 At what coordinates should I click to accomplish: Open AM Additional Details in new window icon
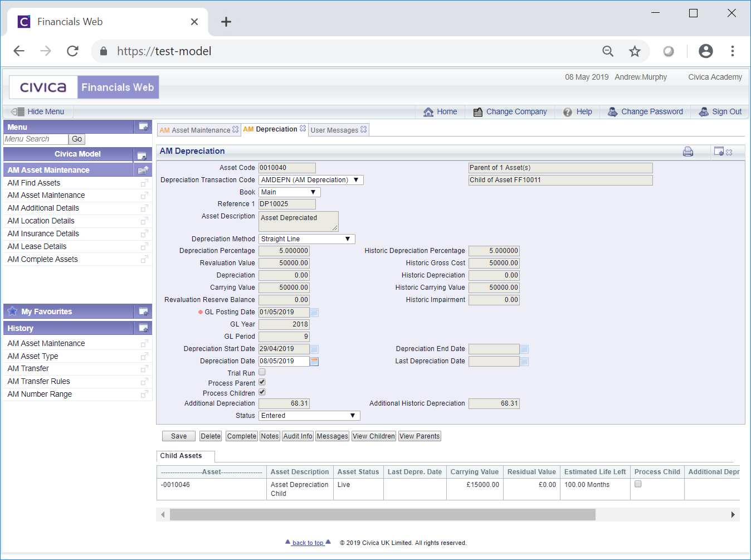[x=144, y=208]
